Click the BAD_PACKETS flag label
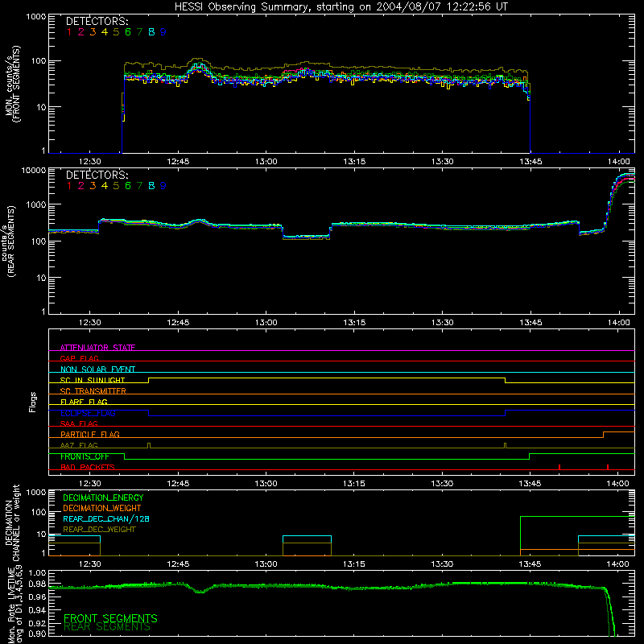Screen dimensions: 644x644 coord(88,467)
